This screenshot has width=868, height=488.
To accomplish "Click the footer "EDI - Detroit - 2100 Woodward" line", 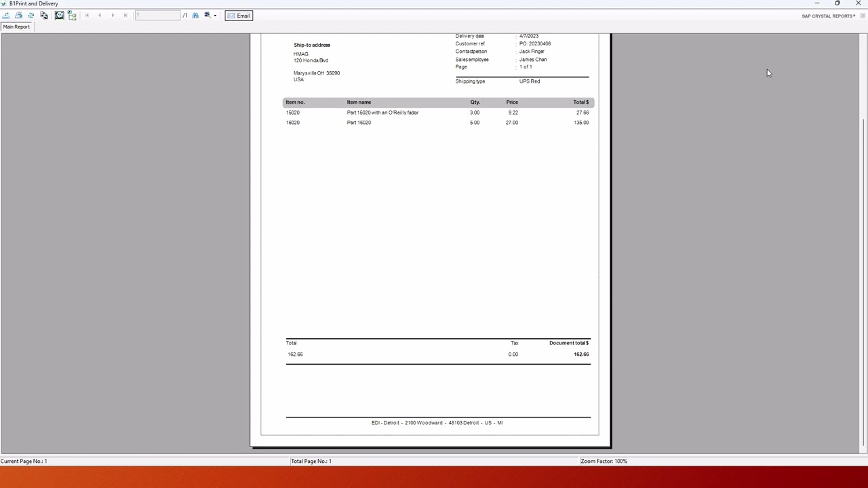I will point(437,423).
